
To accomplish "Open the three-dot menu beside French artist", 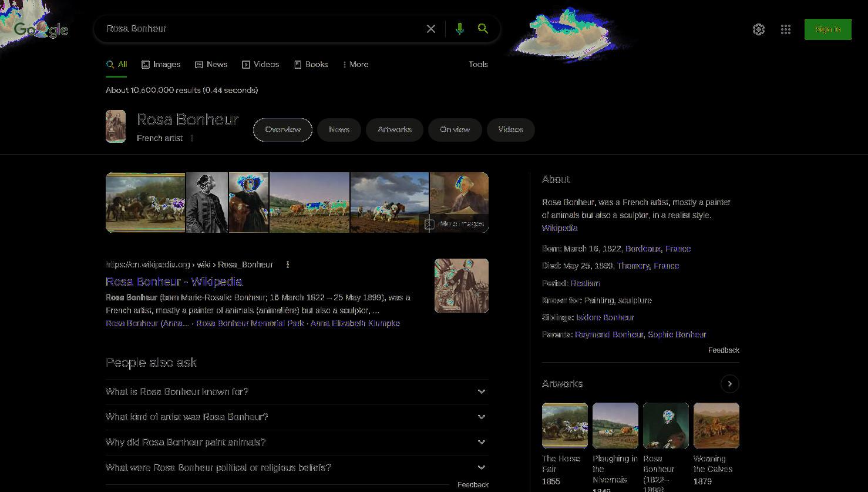I will [192, 138].
